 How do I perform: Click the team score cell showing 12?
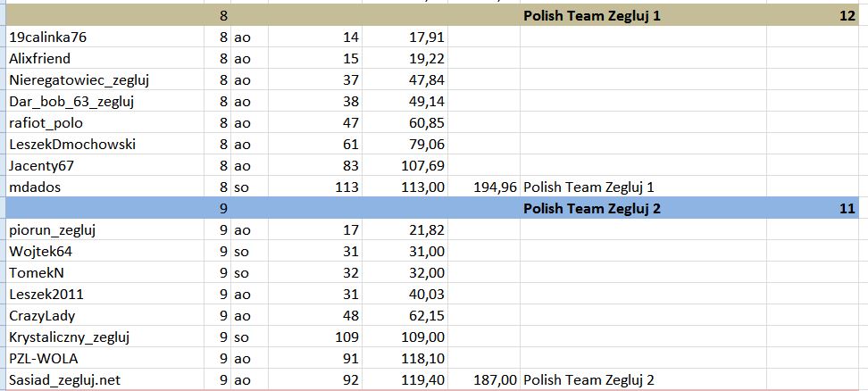point(813,16)
